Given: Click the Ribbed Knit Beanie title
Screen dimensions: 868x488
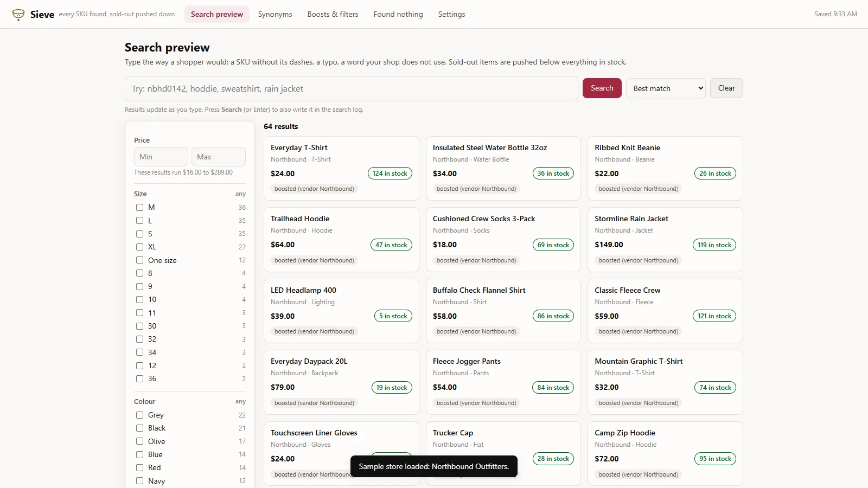Looking at the screenshot, I should coord(627,147).
